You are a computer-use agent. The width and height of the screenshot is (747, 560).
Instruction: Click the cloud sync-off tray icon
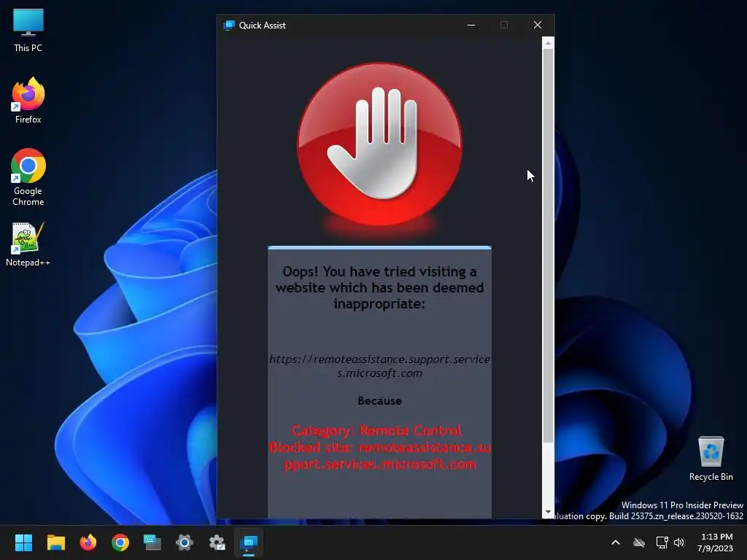coord(639,542)
